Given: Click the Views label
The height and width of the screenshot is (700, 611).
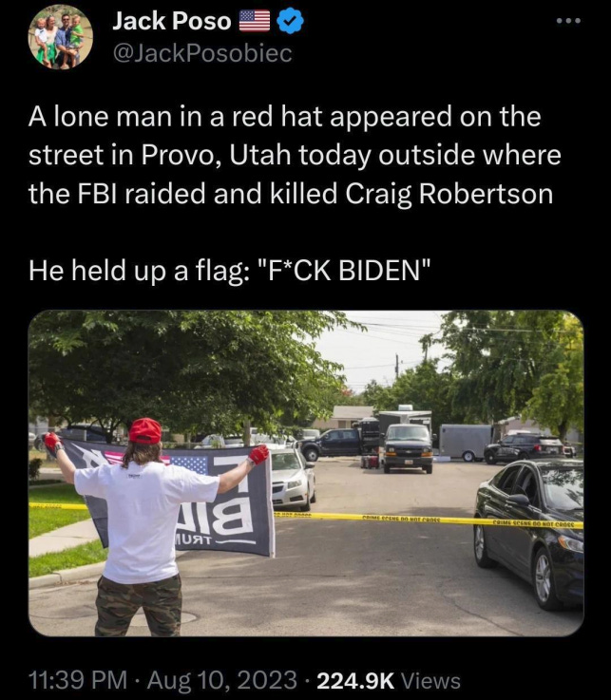Looking at the screenshot, I should click(430, 681).
